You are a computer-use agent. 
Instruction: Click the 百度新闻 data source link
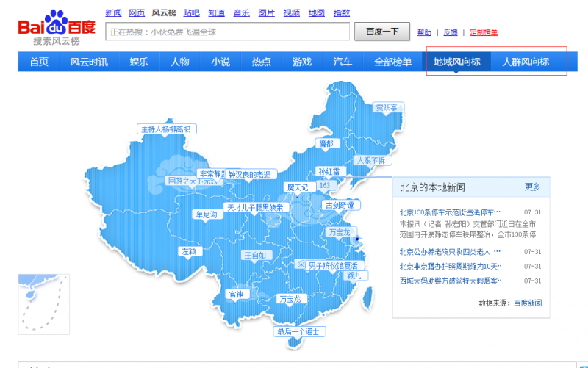[527, 303]
